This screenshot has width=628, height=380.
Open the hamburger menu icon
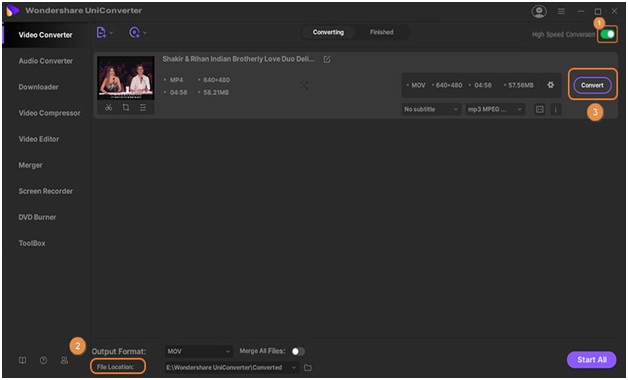coord(562,12)
